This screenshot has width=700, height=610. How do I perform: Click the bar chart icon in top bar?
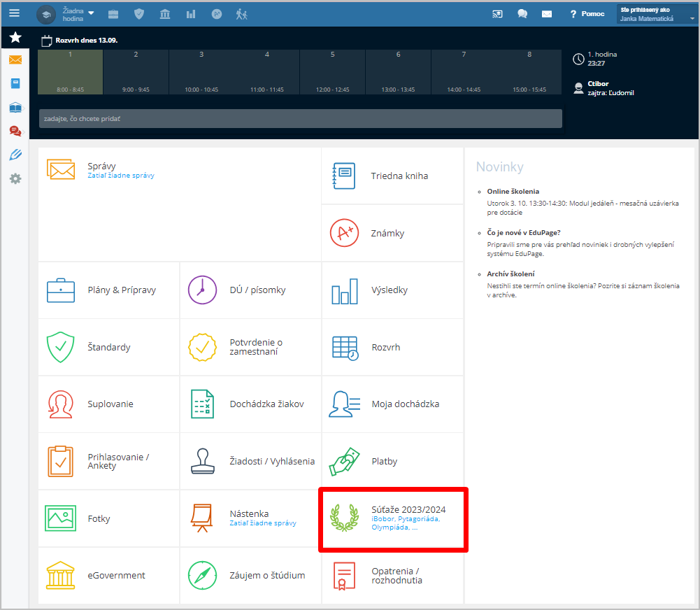point(191,14)
